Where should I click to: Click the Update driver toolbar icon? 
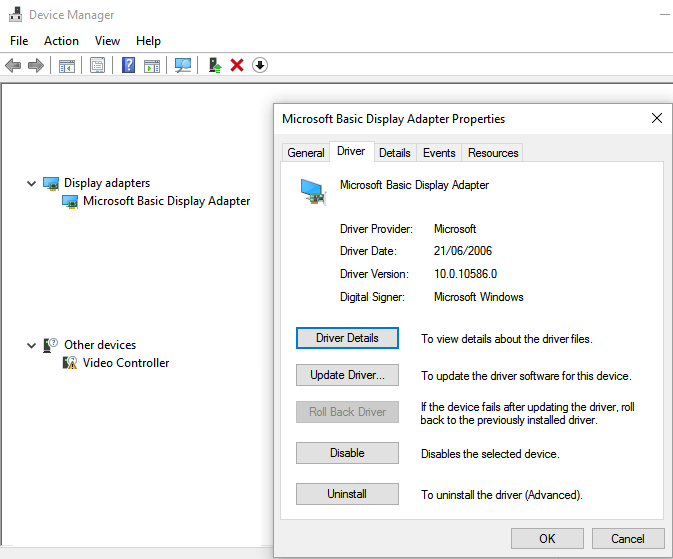pos(215,65)
